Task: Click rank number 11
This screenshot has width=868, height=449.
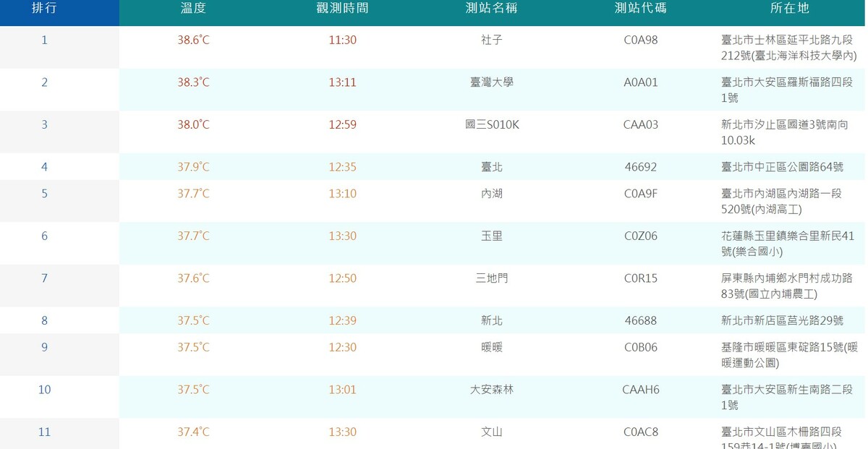Action: [44, 432]
